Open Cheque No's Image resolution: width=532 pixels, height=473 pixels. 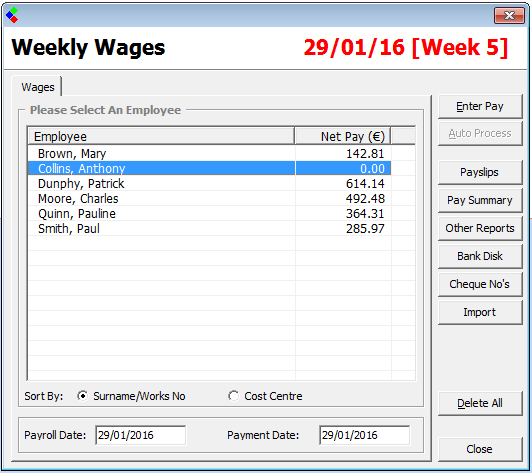[480, 284]
